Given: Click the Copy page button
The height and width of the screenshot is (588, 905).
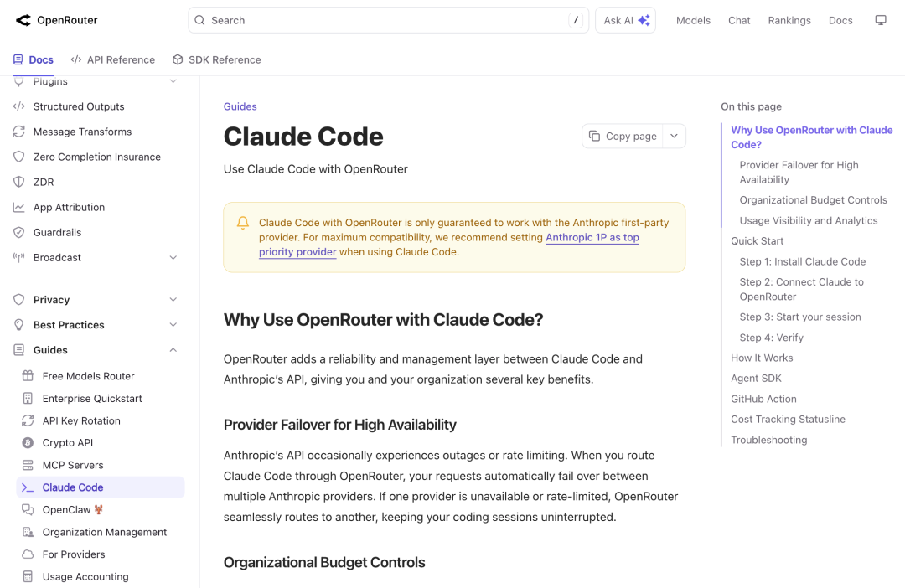Looking at the screenshot, I should pos(622,137).
